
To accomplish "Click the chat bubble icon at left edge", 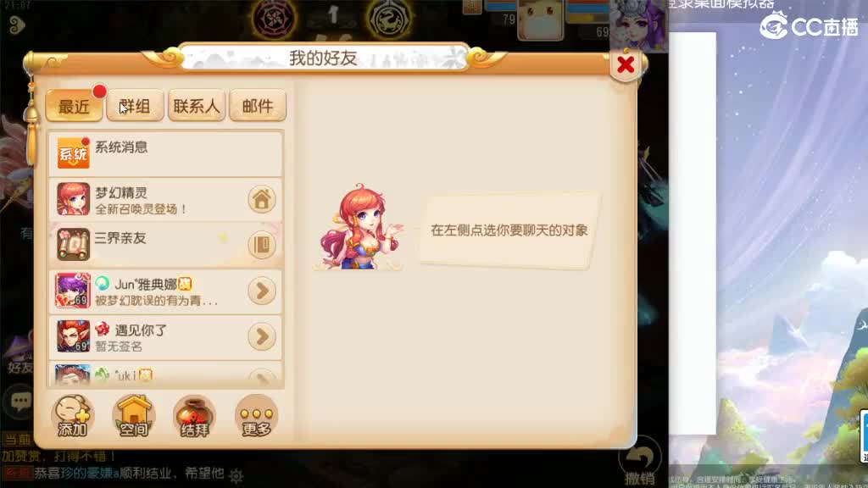I will coord(20,401).
